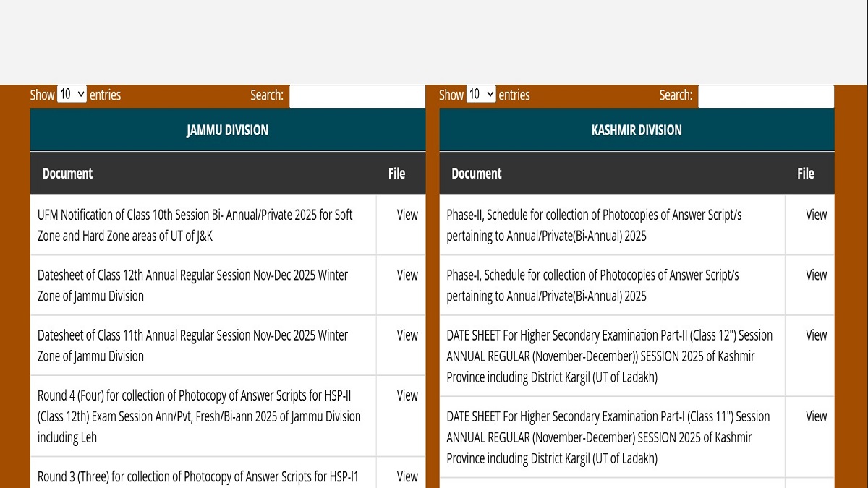View Phase-II photocopies schedule for Kashmir
Image resolution: width=868 pixels, height=488 pixels.
click(816, 215)
